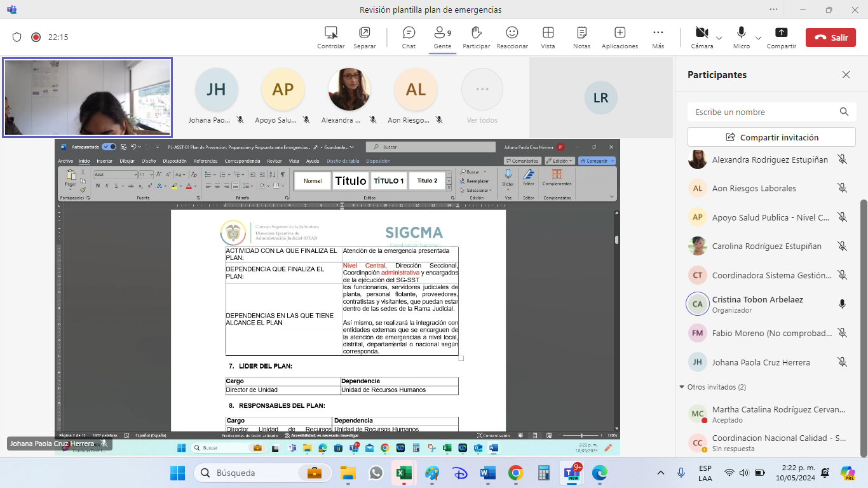868x488 pixels.
Task: Leave the meeting with Salir
Action: click(x=831, y=37)
